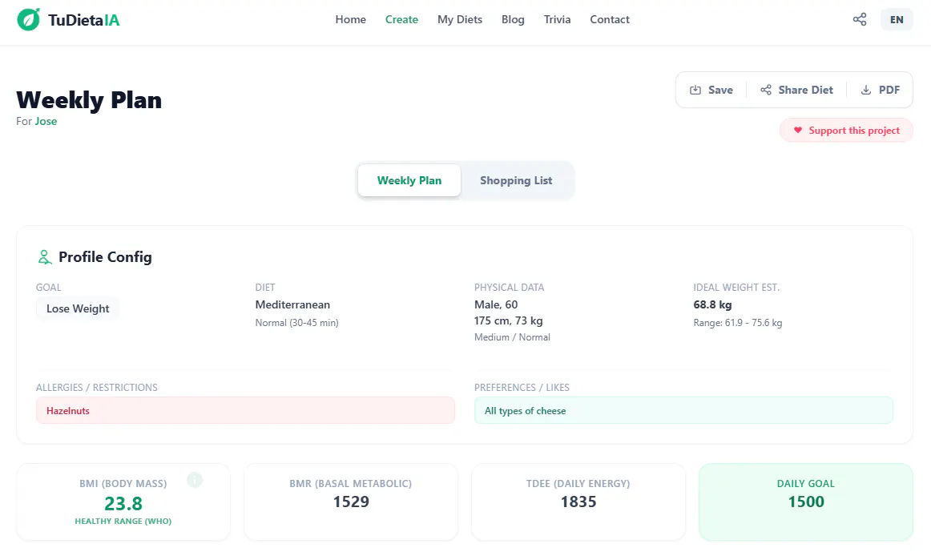
Task: Toggle the EN language switcher
Action: click(x=897, y=19)
